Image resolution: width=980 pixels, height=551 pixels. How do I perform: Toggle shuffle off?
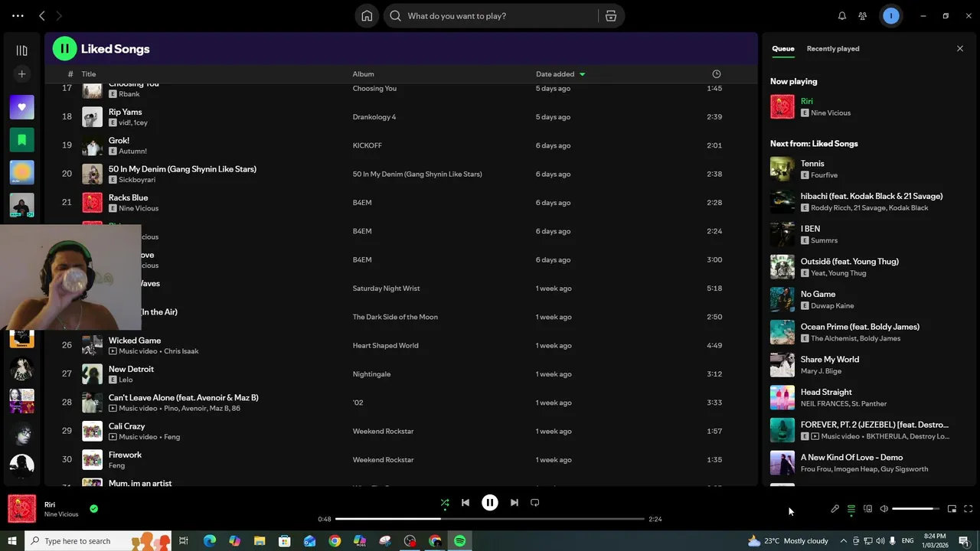click(445, 503)
